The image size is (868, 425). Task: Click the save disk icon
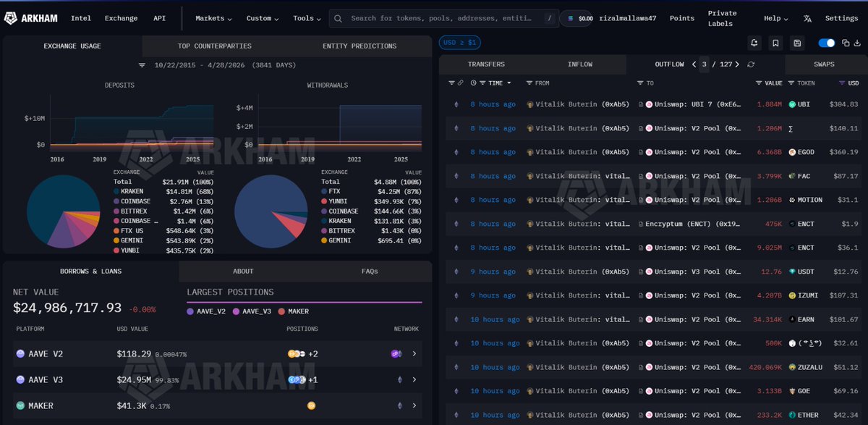(796, 43)
